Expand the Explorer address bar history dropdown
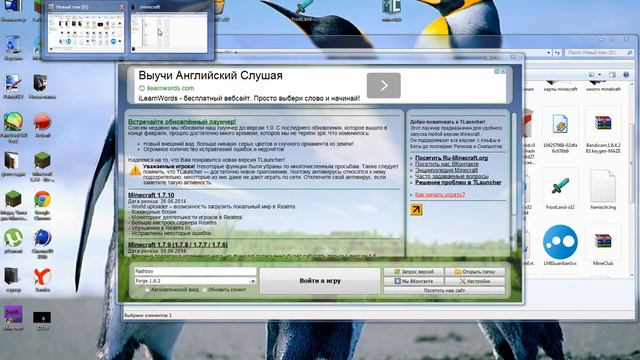This screenshot has height=360, width=640. pos(549,53)
